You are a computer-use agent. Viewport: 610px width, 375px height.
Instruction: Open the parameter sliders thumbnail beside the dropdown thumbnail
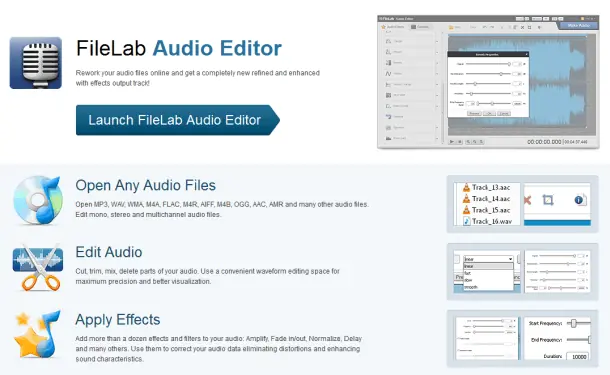click(x=557, y=272)
